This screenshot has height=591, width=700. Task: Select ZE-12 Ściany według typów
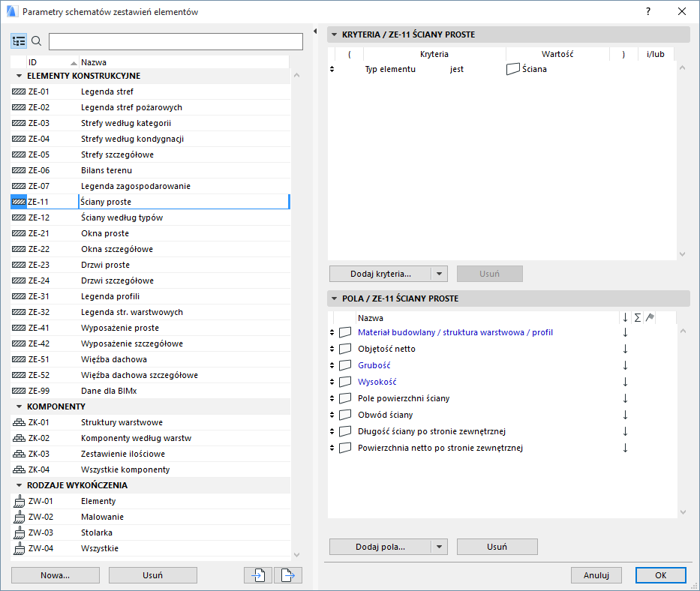pos(151,217)
